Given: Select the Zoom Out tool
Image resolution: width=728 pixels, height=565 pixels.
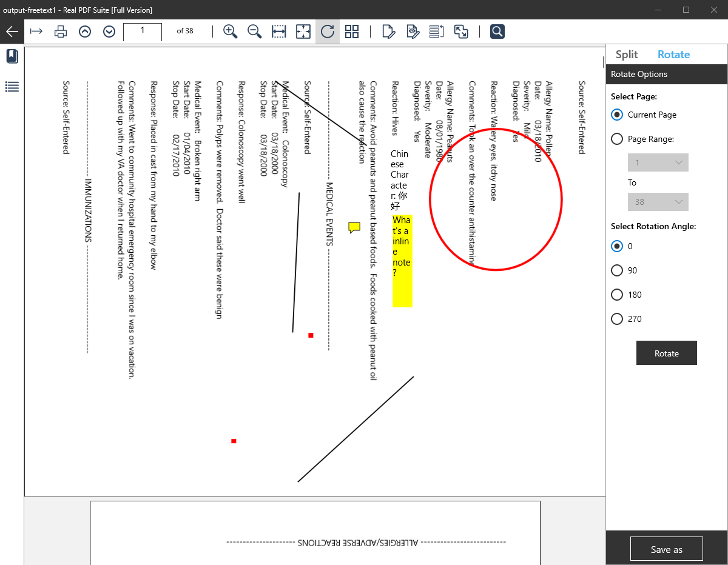Looking at the screenshot, I should [254, 31].
